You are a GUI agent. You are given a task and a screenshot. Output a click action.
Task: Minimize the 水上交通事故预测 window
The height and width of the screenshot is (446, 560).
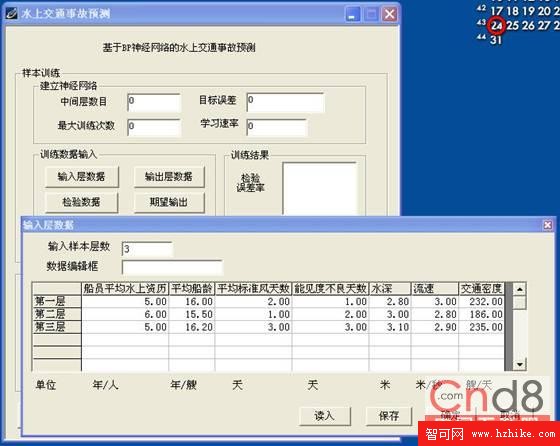(352, 14)
